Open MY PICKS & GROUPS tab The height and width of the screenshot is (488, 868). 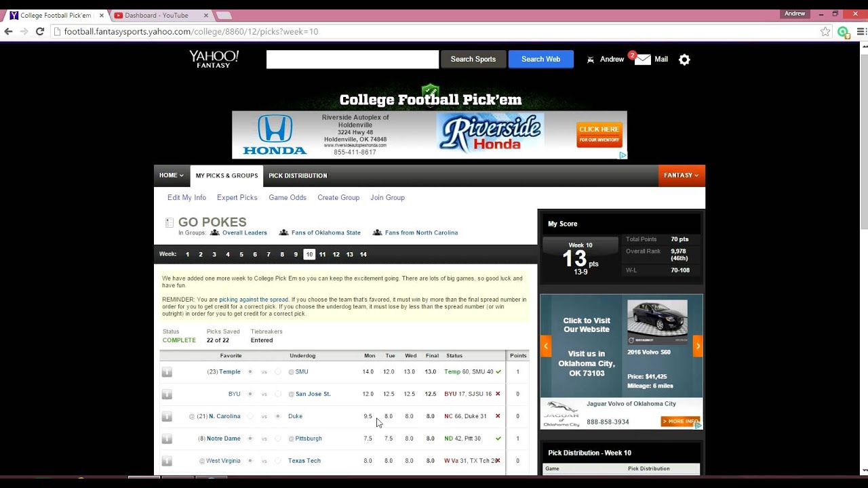click(x=226, y=176)
